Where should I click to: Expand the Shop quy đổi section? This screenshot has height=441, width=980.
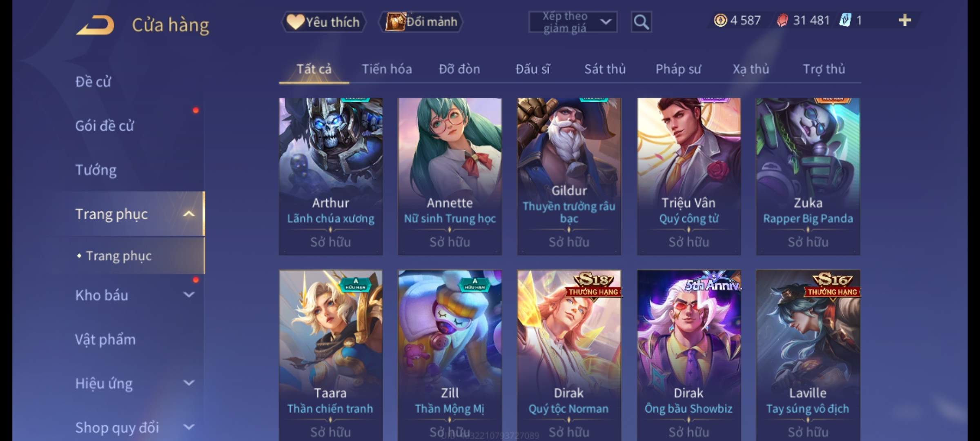pyautogui.click(x=189, y=427)
